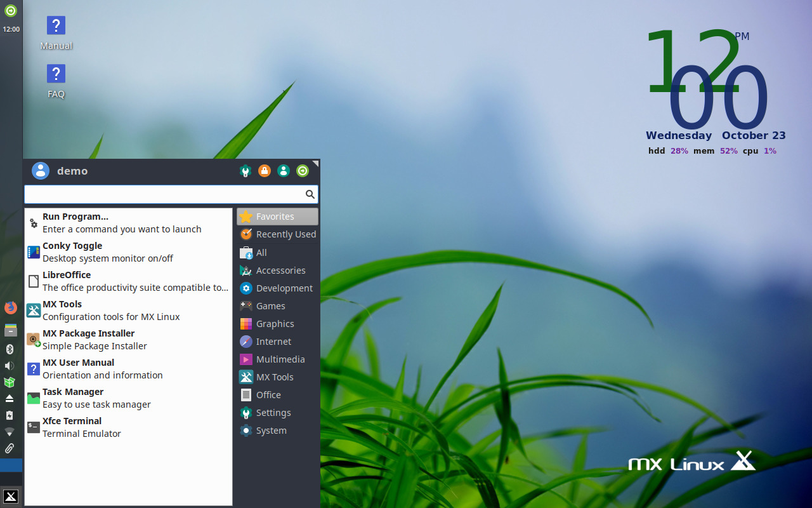Select the Internet category

pyautogui.click(x=277, y=342)
